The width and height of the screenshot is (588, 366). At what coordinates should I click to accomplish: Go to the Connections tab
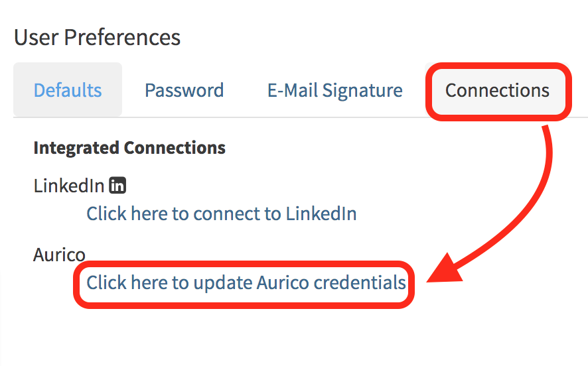tap(497, 90)
